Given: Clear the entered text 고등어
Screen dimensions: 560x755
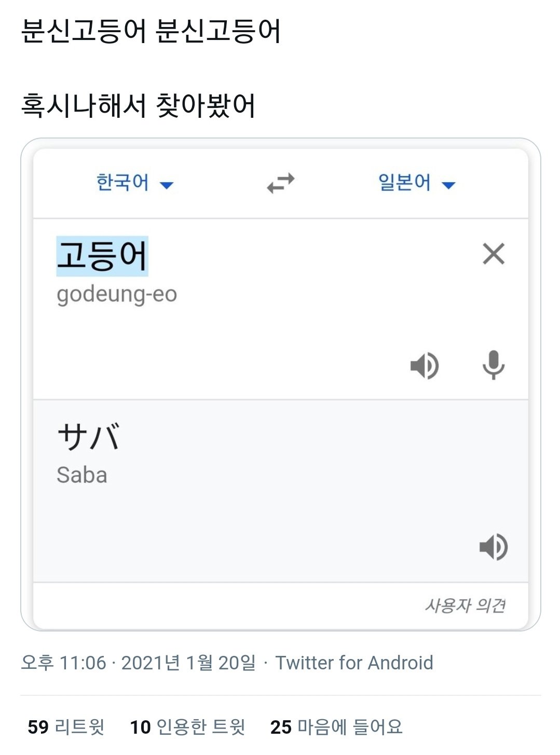Looking at the screenshot, I should [x=494, y=254].
